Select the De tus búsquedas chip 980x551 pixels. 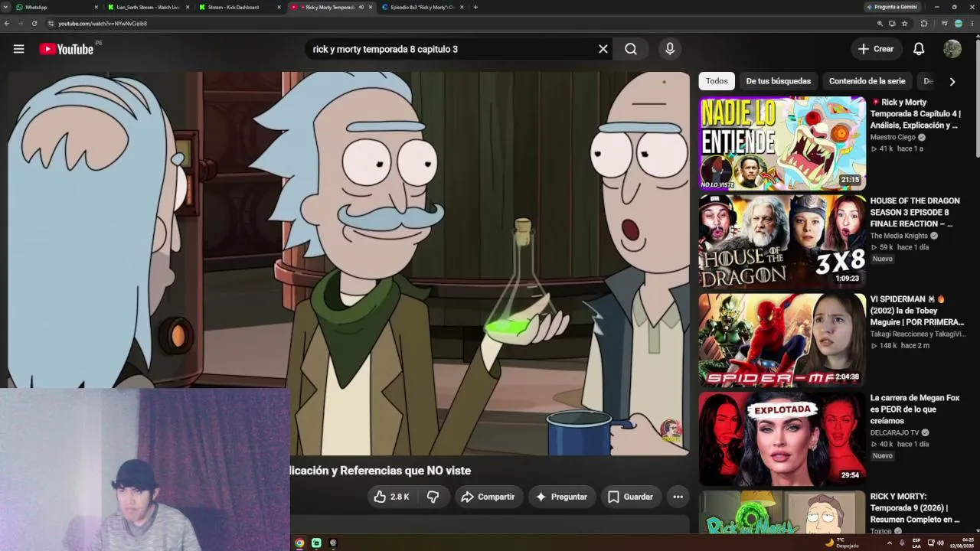click(778, 81)
